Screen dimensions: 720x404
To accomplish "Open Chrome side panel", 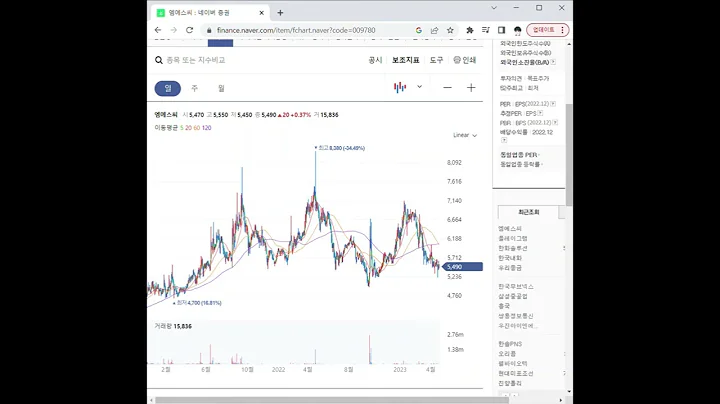I will click(x=501, y=30).
